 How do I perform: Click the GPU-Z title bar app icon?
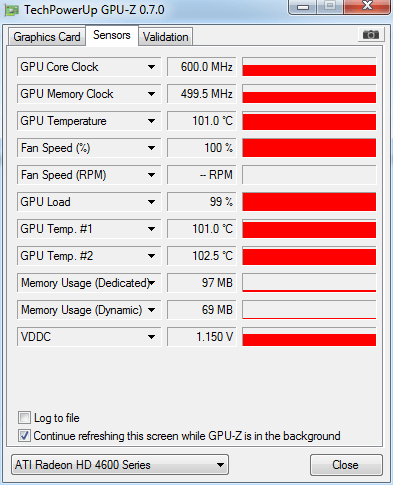coord(12,10)
